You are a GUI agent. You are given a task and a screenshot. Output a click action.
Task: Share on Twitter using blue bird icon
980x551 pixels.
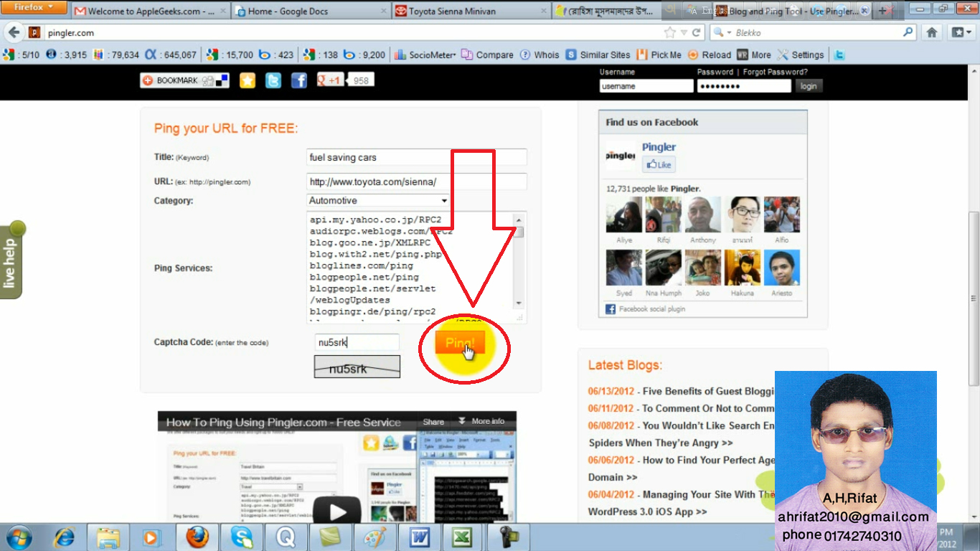[273, 80]
